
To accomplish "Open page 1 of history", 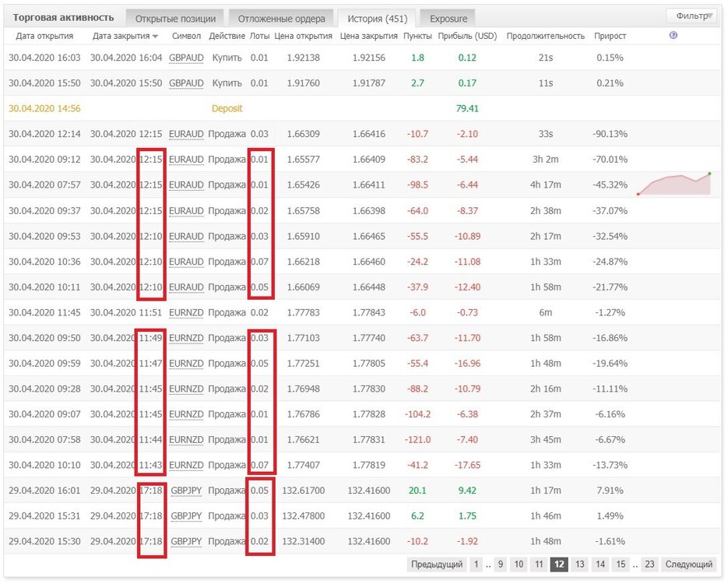I will pyautogui.click(x=476, y=564).
